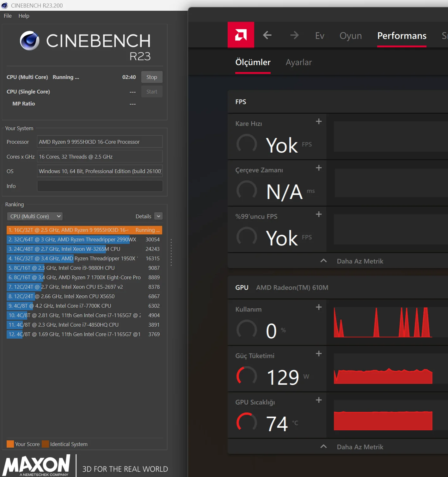Viewport: 448px width, 477px height.
Task: Select the Xeon E5-2697 v2 ranking row
Action: [x=84, y=287]
